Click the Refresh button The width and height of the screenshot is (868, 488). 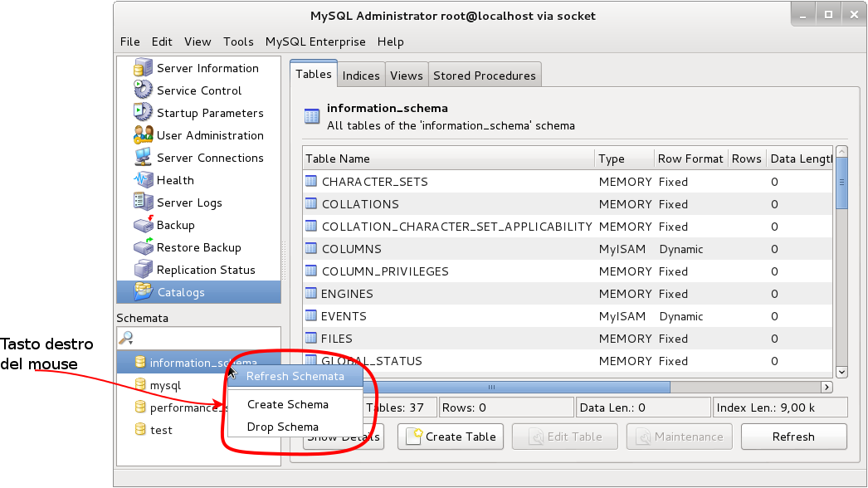794,437
